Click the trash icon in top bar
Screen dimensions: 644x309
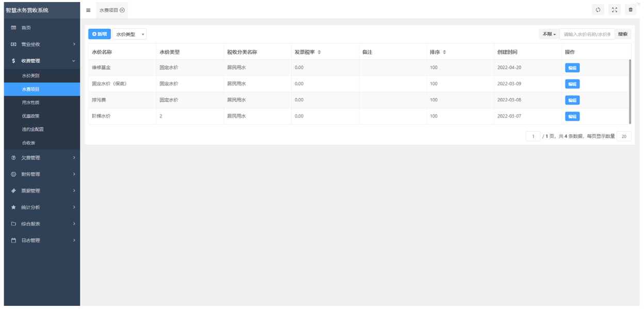pos(630,10)
